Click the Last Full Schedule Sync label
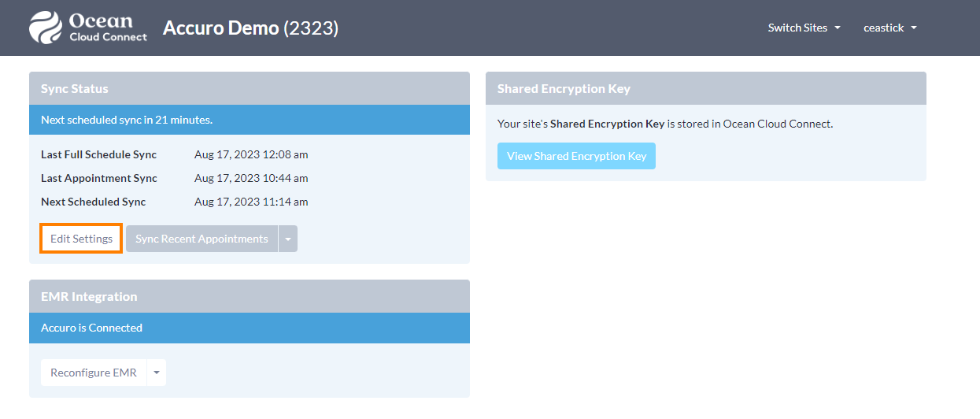The height and width of the screenshot is (419, 980). pyautogui.click(x=98, y=154)
